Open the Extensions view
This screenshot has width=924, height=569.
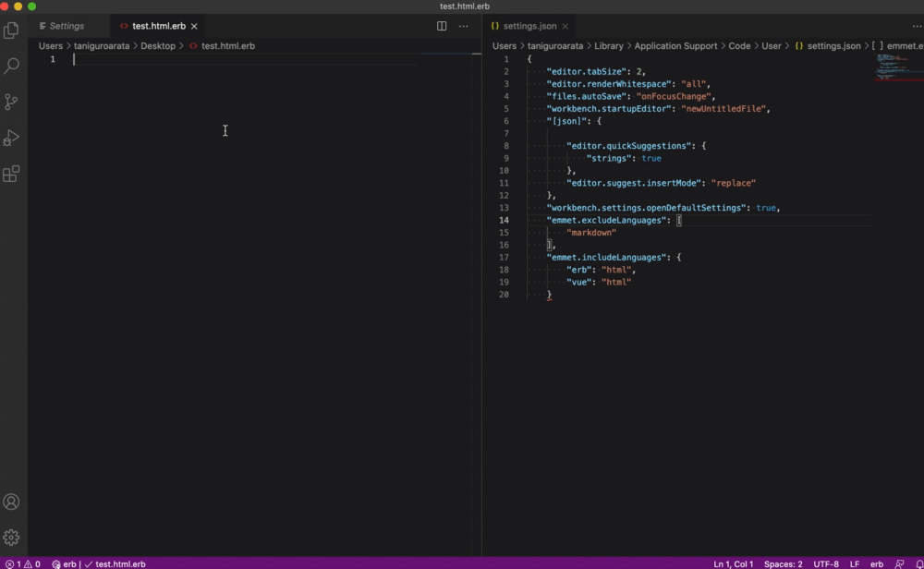tap(11, 174)
